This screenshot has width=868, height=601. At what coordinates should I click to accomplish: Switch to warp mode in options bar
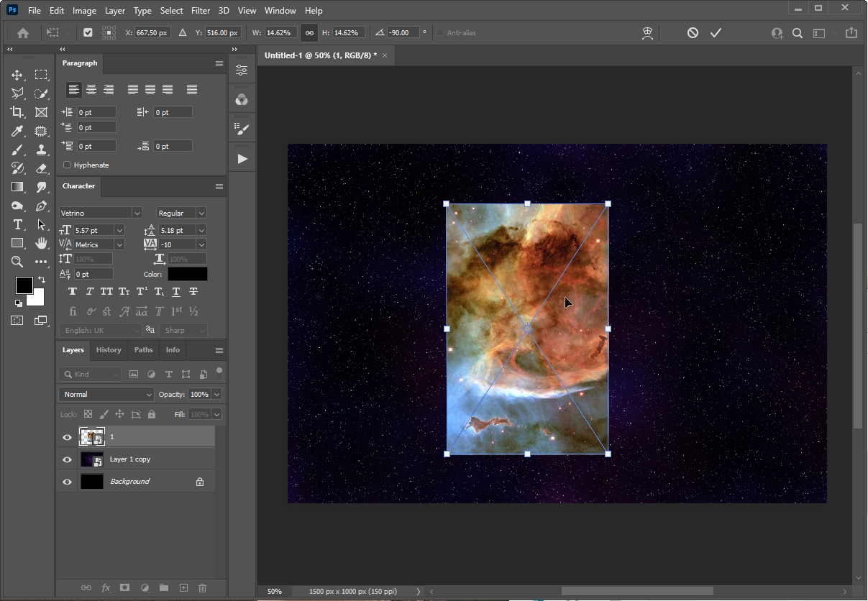[x=647, y=32]
